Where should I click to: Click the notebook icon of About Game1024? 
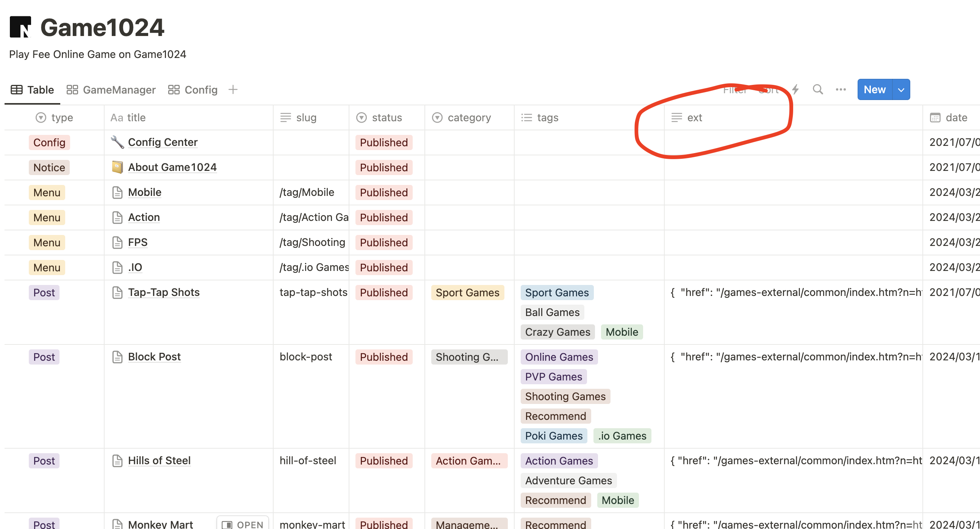point(117,167)
